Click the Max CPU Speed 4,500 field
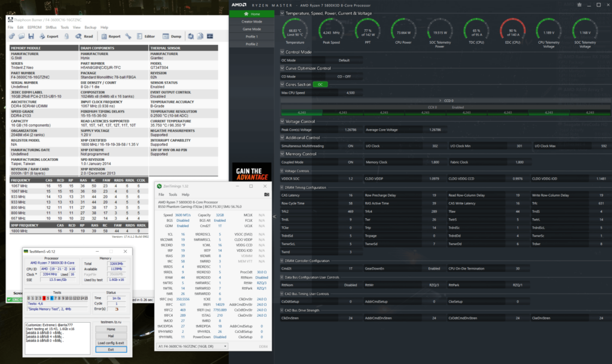This screenshot has width=612, height=364. coord(350,93)
